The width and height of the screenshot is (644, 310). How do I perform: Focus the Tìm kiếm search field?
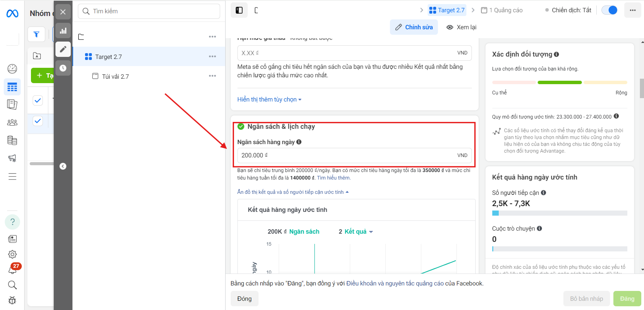pyautogui.click(x=149, y=11)
